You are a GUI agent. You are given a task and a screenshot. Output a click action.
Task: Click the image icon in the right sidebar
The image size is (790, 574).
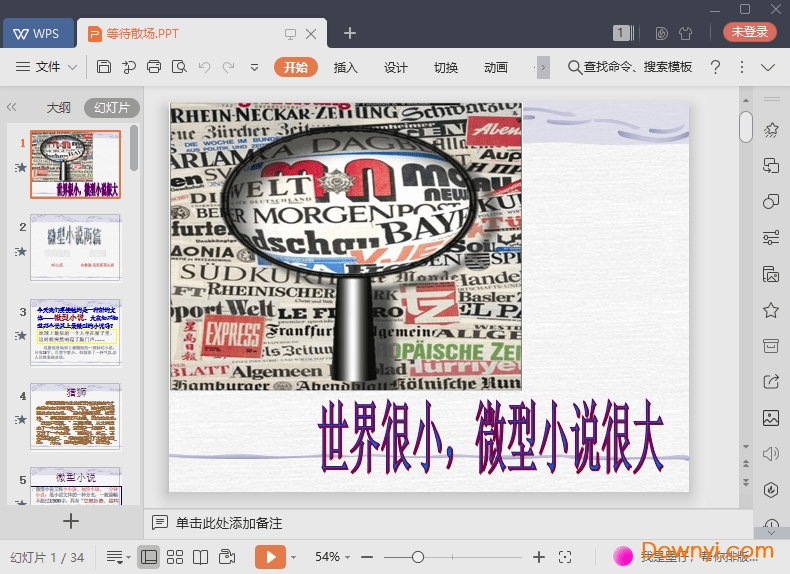click(x=771, y=418)
